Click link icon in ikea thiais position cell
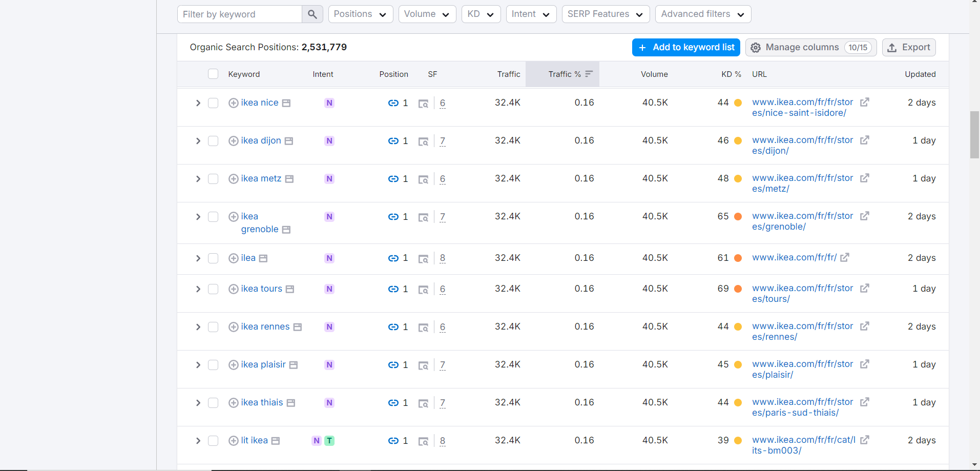 393,403
